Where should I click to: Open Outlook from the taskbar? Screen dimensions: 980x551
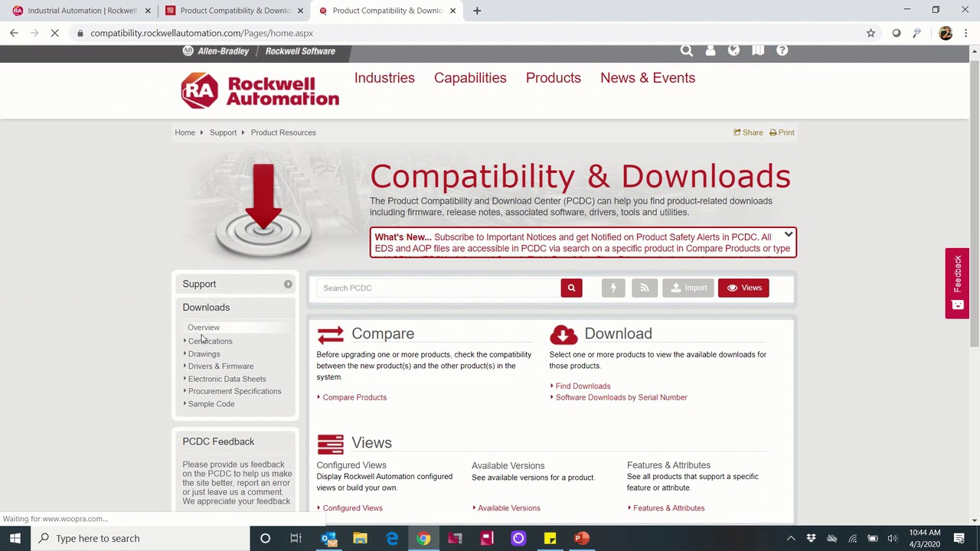pos(329,538)
